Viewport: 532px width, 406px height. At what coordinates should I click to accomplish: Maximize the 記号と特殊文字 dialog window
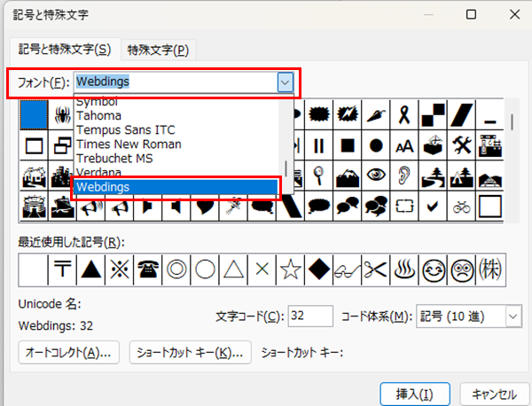471,14
